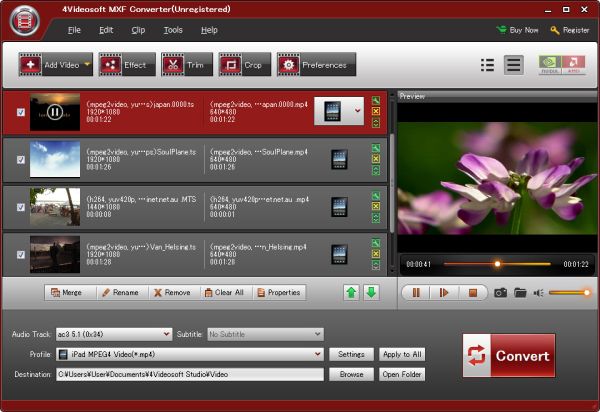
Task: Click Apply to All button
Action: click(402, 354)
